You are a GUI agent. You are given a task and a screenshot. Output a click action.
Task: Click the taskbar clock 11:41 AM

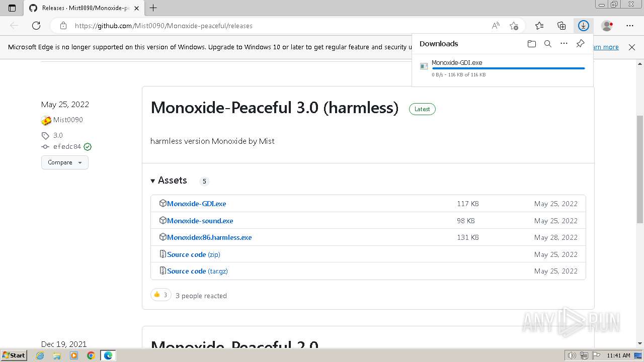pos(618,355)
